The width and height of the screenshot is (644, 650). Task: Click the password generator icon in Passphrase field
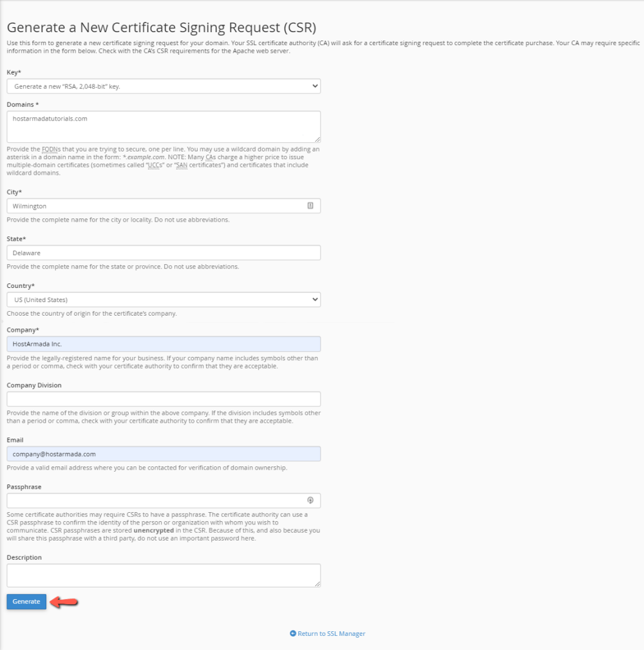310,500
